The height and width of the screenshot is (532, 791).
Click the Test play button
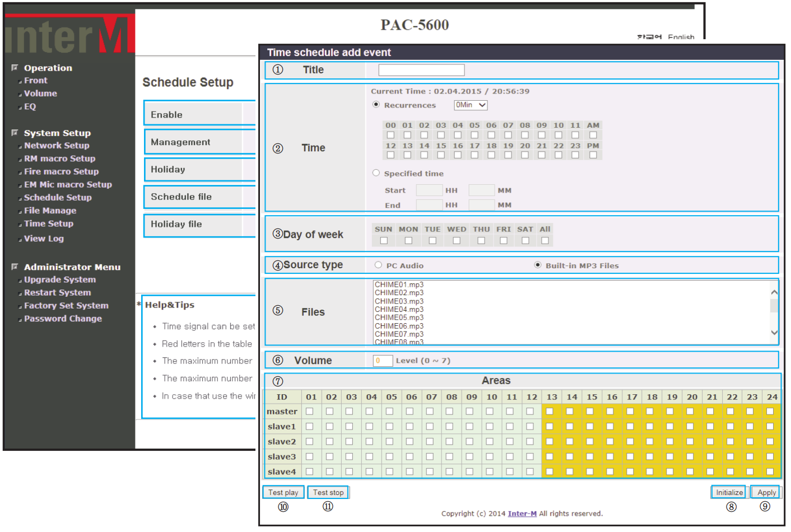[283, 492]
